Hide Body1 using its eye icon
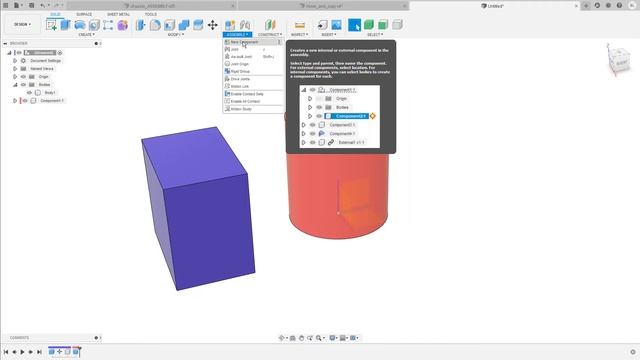The image size is (640, 360). (29, 93)
